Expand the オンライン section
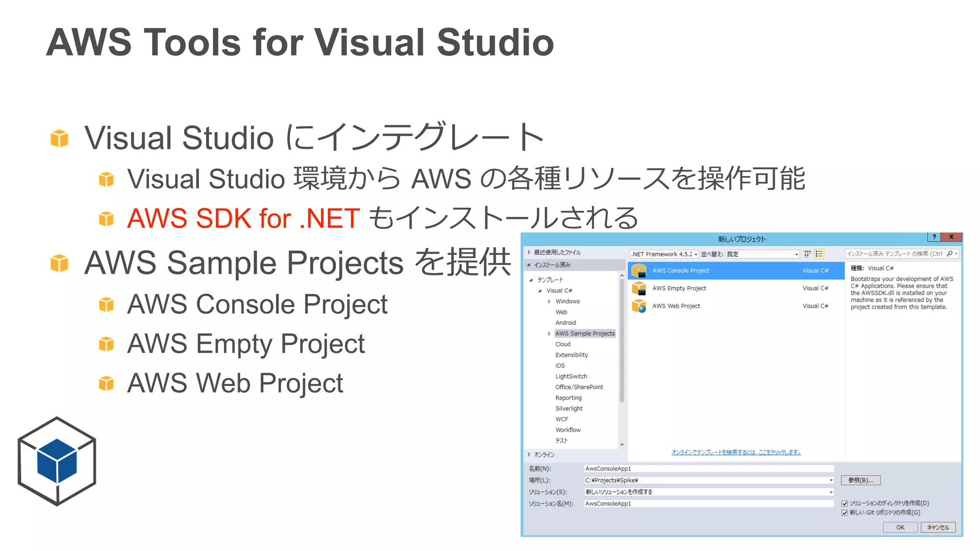Image resolution: width=980 pixels, height=551 pixels. point(529,454)
